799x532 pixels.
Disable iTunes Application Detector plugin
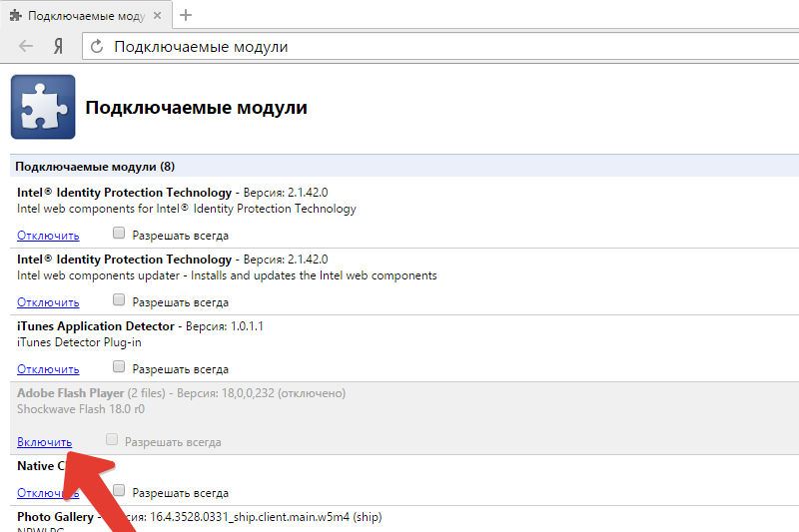(48, 368)
